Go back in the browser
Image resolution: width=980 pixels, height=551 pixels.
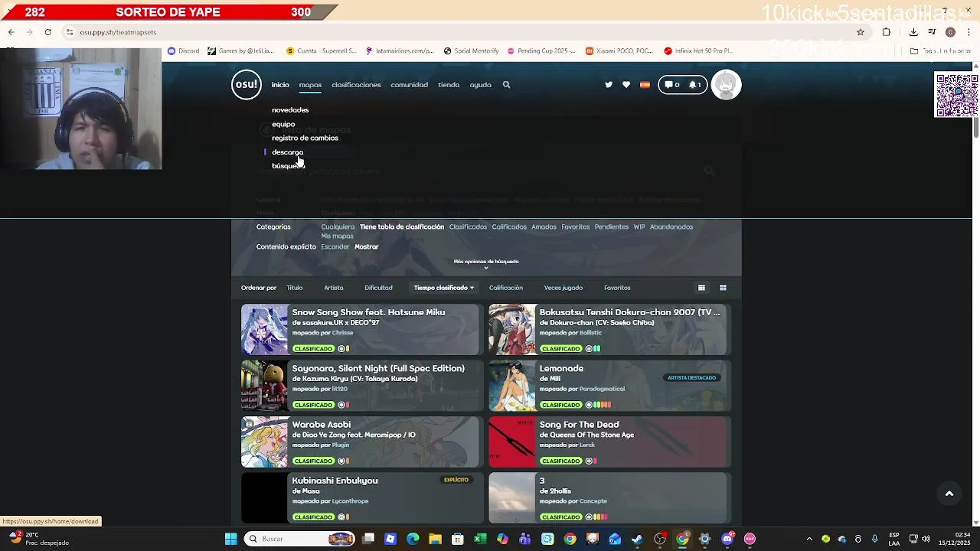tap(11, 32)
